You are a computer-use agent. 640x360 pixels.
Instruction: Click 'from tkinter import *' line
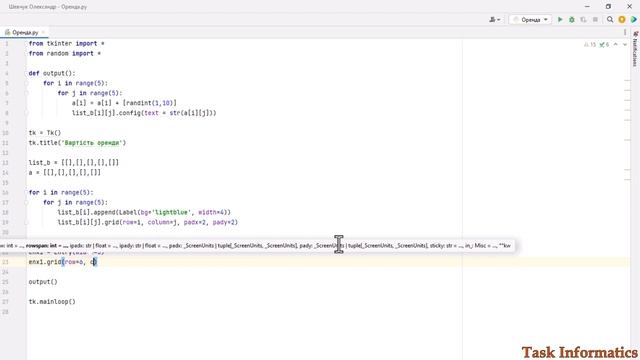coord(67,43)
